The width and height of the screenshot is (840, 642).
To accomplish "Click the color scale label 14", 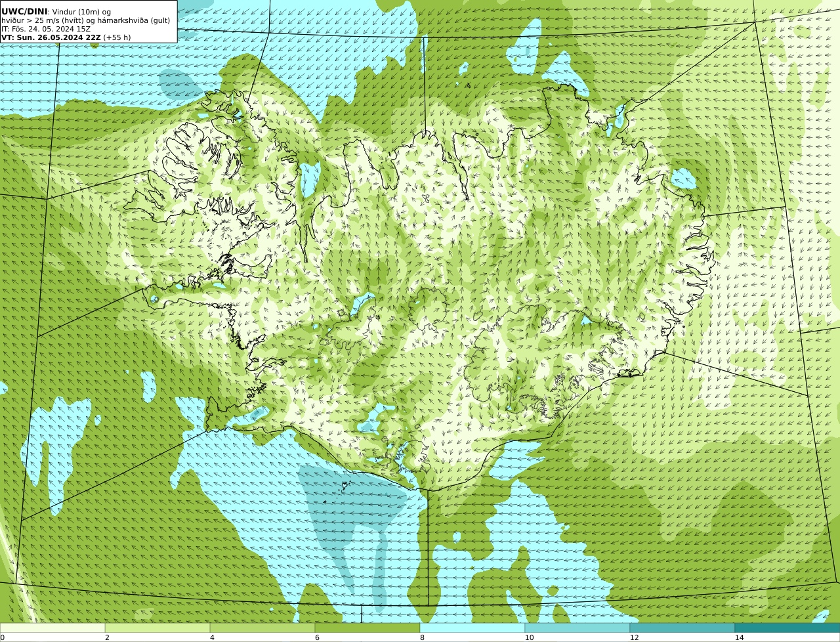I will point(739,637).
